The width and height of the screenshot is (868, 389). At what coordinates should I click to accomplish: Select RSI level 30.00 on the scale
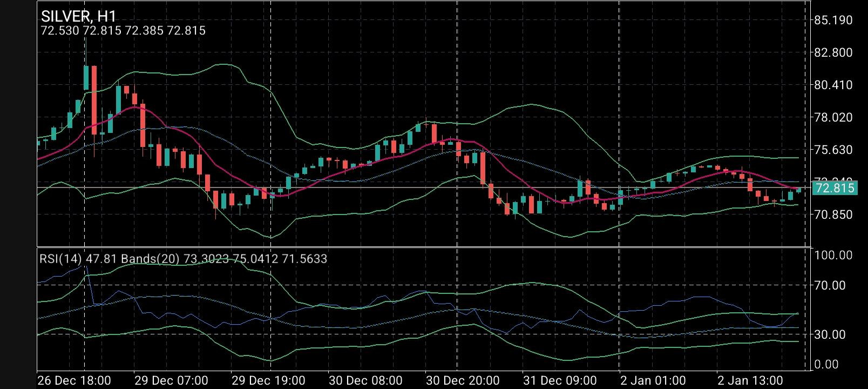(830, 334)
